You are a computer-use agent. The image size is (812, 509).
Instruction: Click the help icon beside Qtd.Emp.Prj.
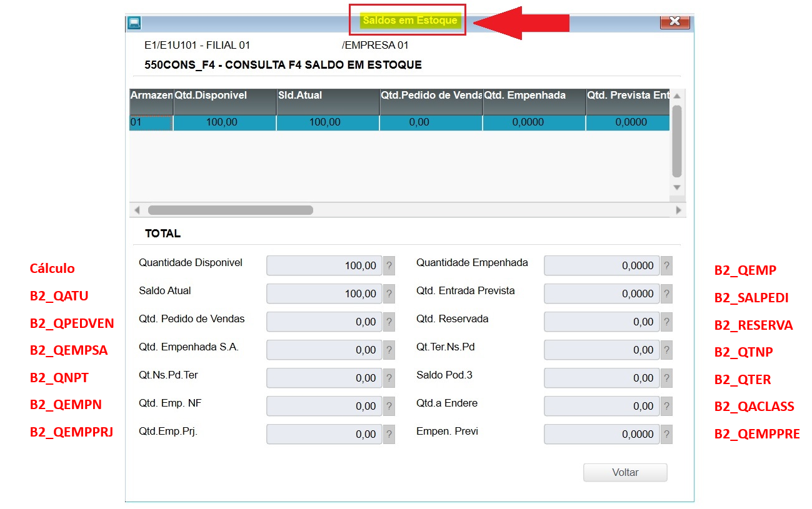pyautogui.click(x=389, y=434)
